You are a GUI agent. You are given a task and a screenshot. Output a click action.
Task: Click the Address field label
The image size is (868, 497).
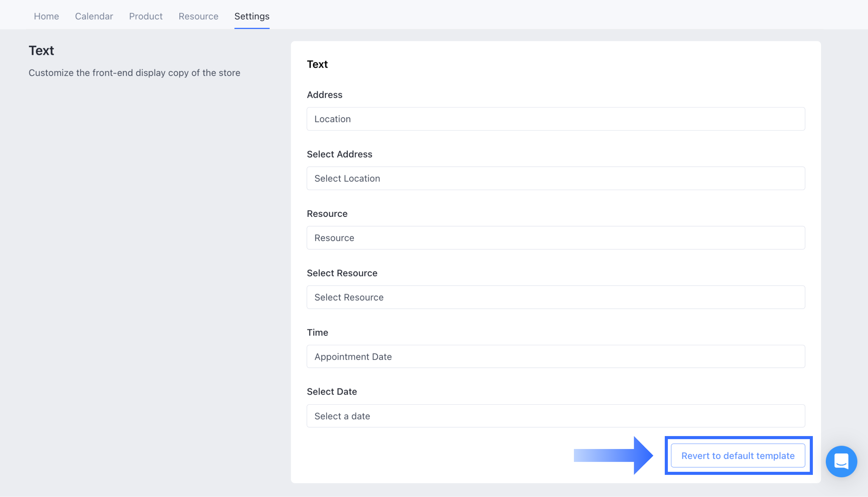coord(324,95)
